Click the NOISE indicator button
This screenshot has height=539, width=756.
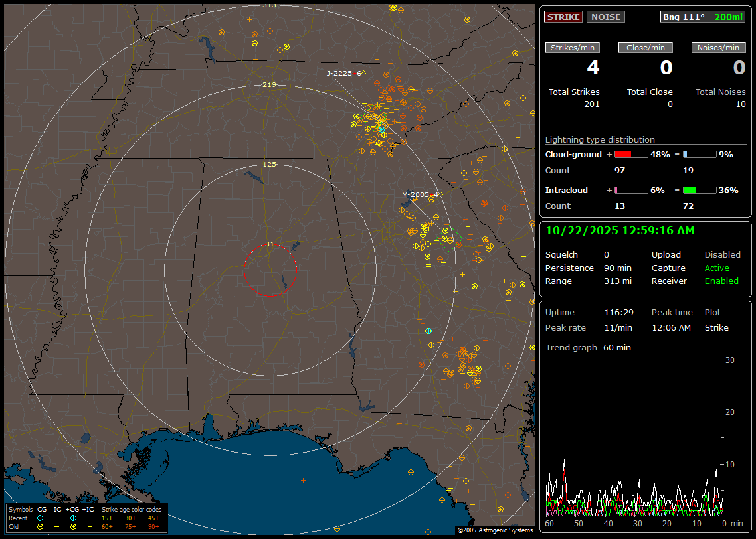click(605, 17)
